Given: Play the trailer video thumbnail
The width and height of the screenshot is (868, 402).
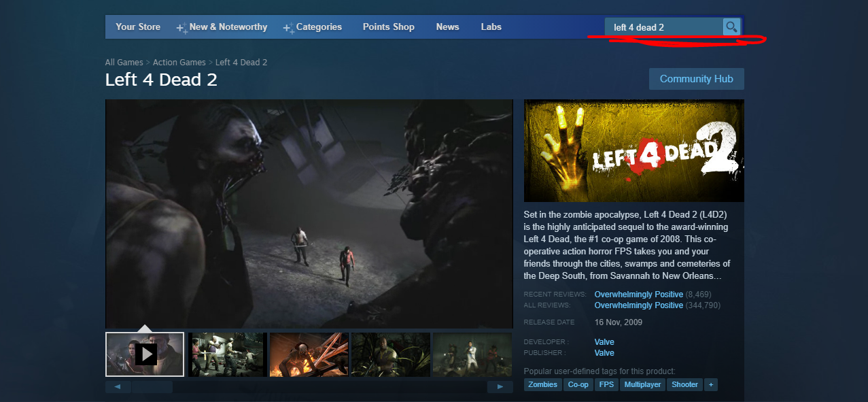Looking at the screenshot, I should 145,354.
